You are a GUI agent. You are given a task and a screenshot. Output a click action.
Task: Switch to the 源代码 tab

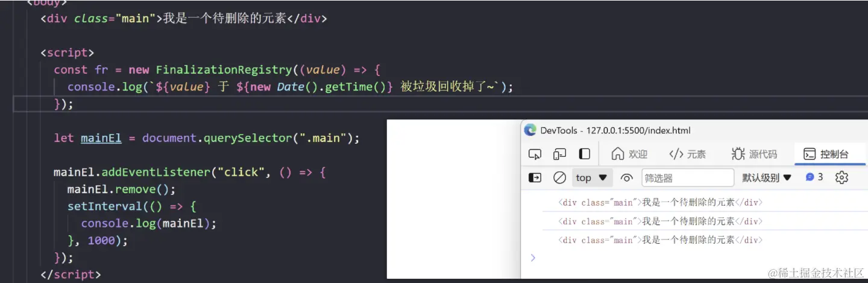point(754,154)
